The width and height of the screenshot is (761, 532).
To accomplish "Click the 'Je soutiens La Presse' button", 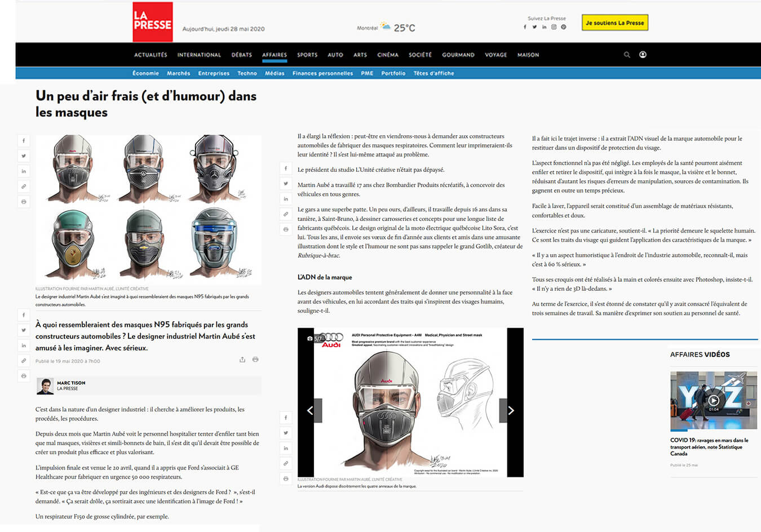I will click(615, 23).
